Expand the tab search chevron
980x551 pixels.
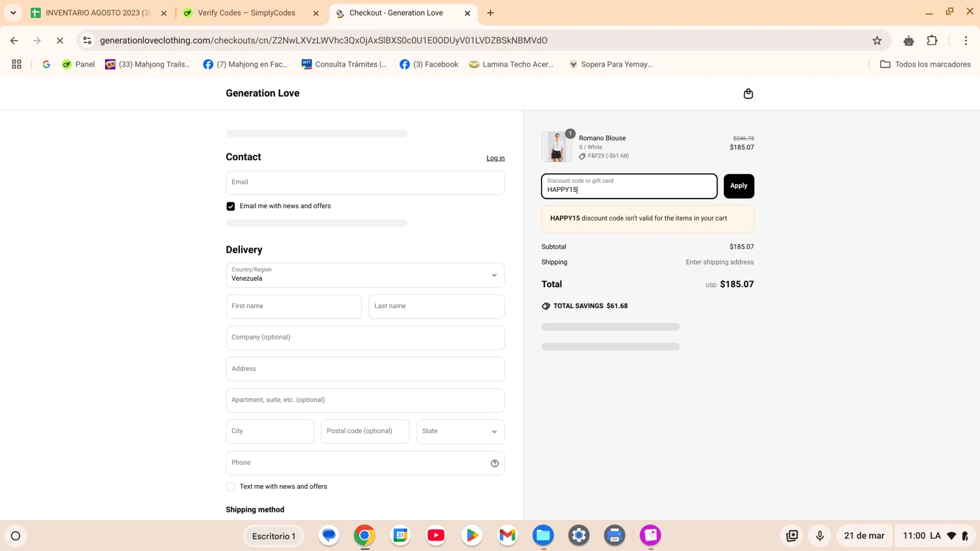coord(13,12)
